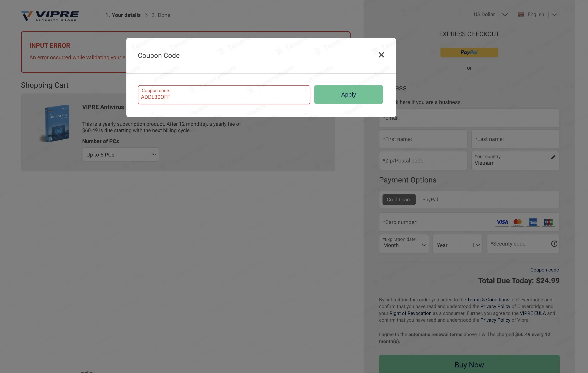This screenshot has width=588, height=373.
Task: Click the 'Coupon Code' dialog title
Action: pos(159,56)
